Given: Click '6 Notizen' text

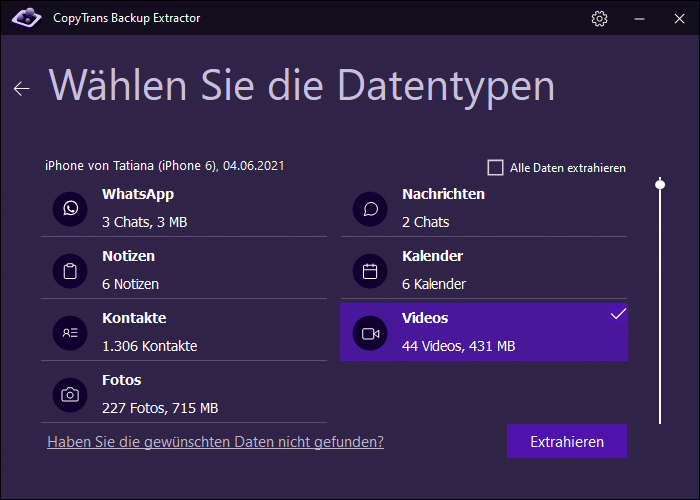Looking at the screenshot, I should pyautogui.click(x=130, y=284).
